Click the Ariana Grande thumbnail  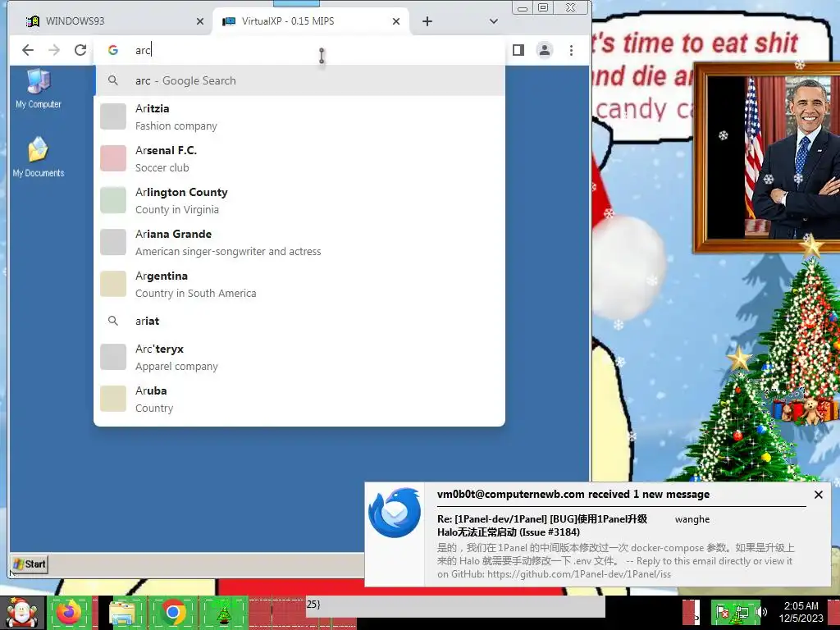tap(113, 242)
